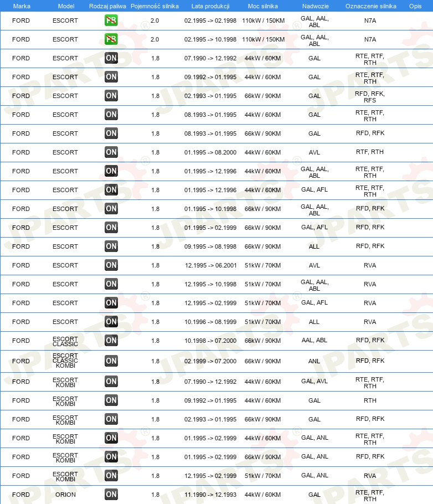Click the ON diesel icon in the Ford Orion row
The image size is (433, 504).
click(x=111, y=495)
